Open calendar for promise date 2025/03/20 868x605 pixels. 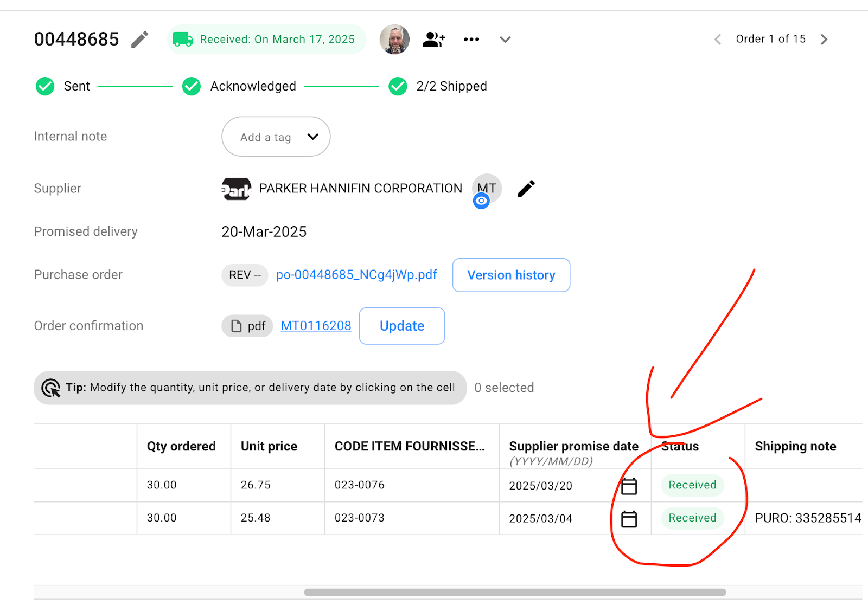pyautogui.click(x=629, y=486)
